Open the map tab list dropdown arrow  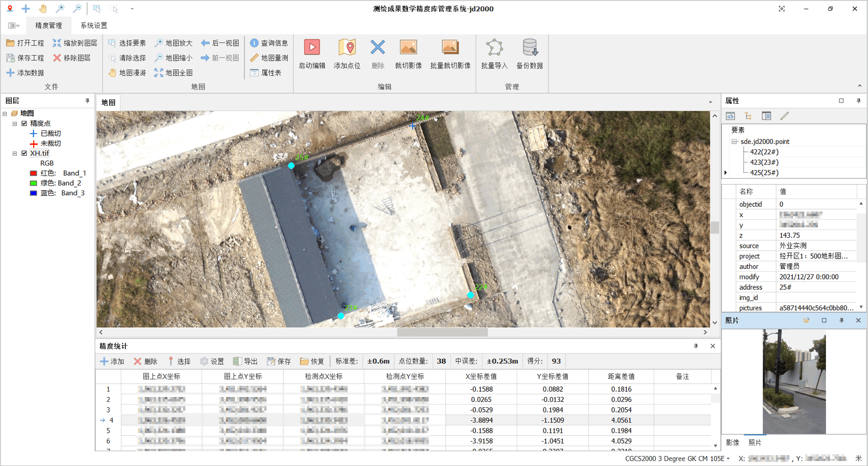pyautogui.click(x=710, y=102)
